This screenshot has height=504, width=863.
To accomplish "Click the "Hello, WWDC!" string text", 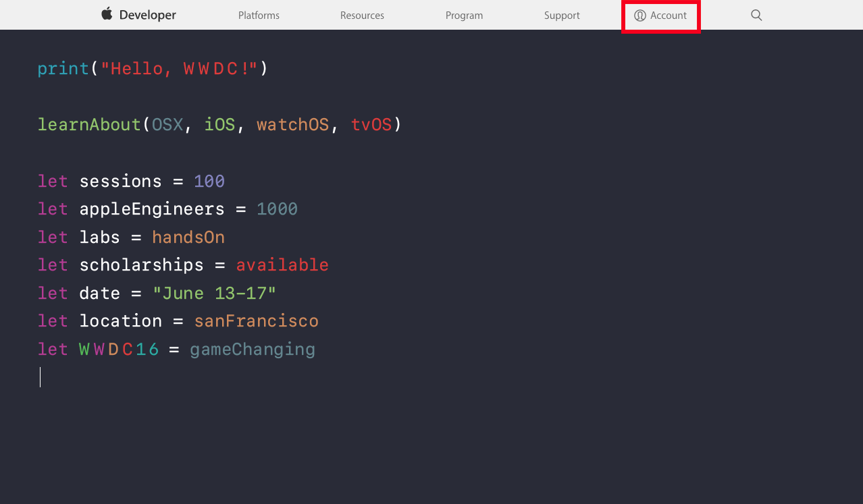I will (x=179, y=68).
